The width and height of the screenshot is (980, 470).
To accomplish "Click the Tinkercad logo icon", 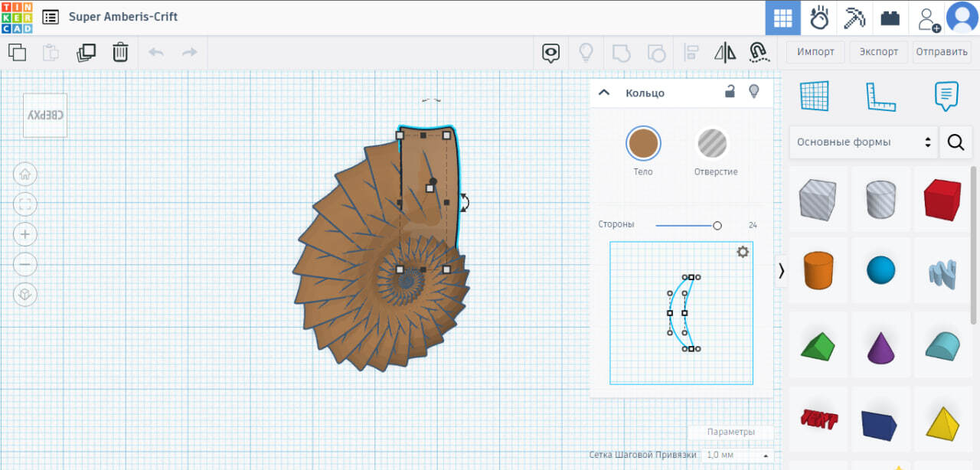I will coord(17,17).
